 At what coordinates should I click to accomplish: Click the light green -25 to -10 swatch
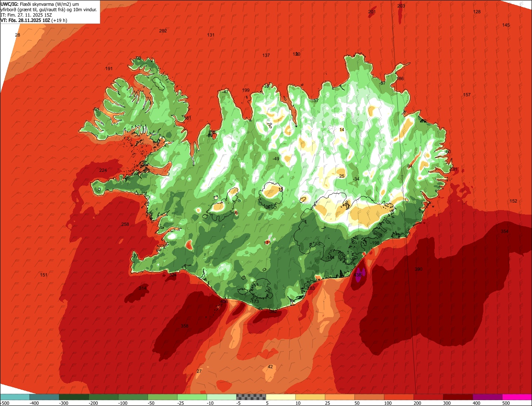click(192, 397)
